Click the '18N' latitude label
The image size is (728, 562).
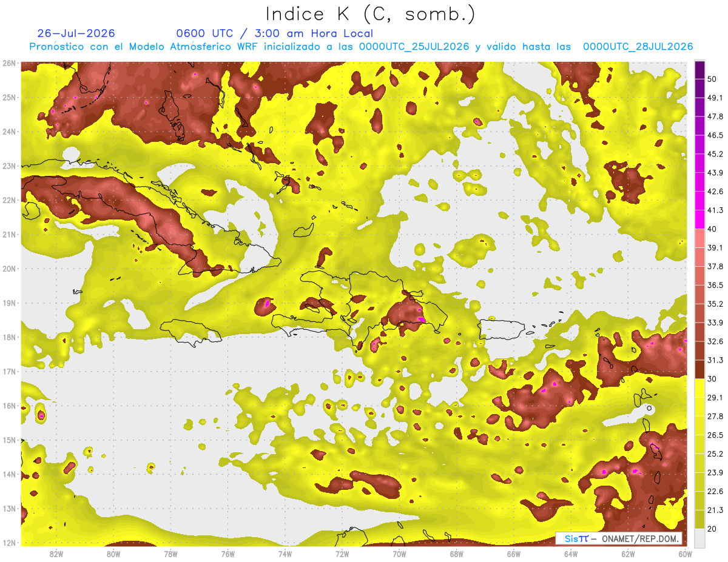(9, 337)
